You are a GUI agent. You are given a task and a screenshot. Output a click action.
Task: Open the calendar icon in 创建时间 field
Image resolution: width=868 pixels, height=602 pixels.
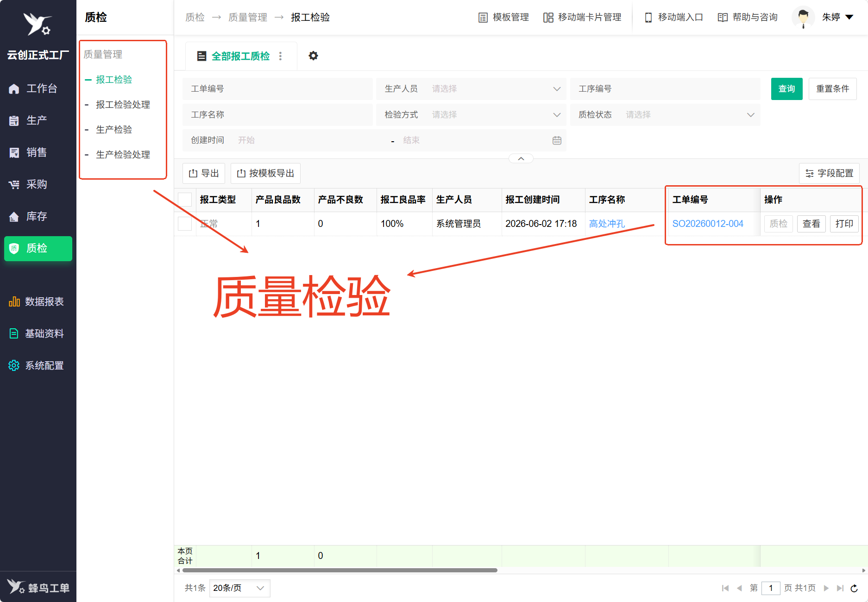pyautogui.click(x=557, y=140)
